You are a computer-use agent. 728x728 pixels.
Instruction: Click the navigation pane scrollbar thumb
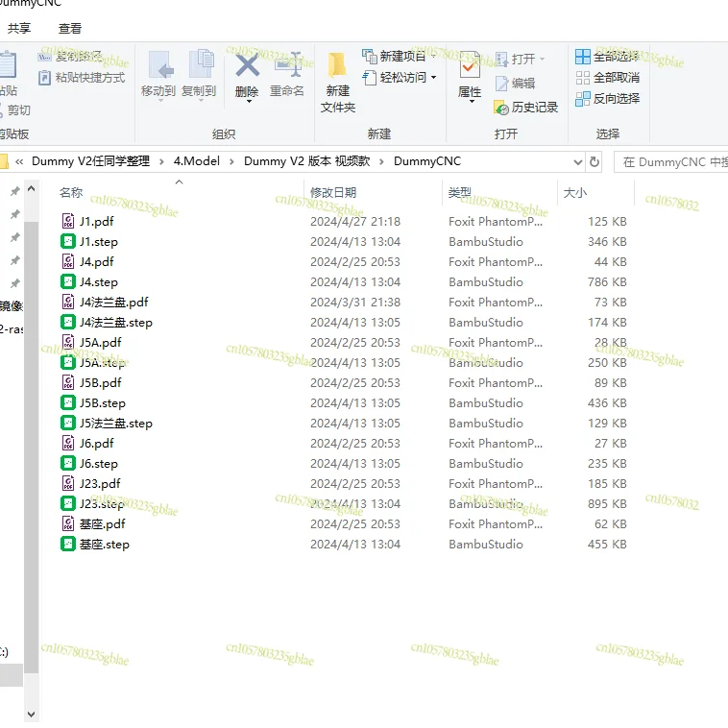(31, 448)
